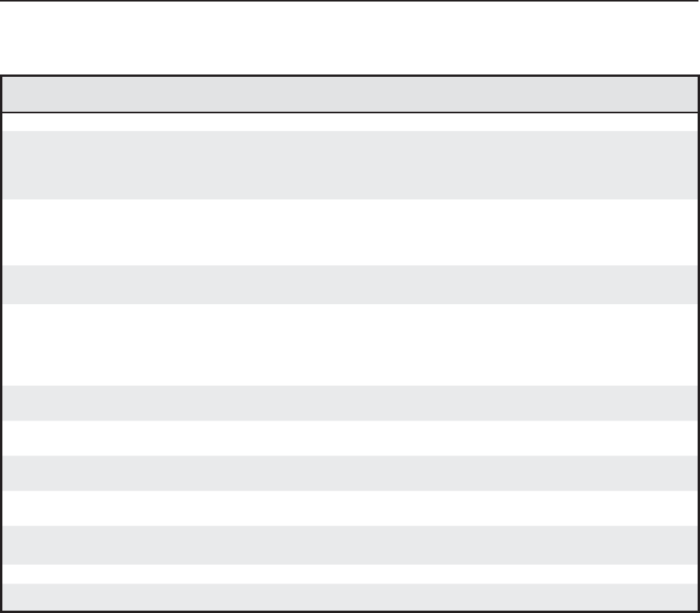Click the fourth row below the header
Viewport: 700px width, 613px height.
point(349,284)
